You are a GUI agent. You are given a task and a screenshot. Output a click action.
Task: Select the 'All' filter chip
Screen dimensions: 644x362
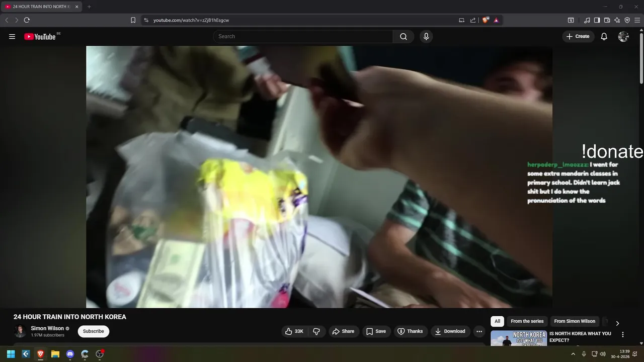(x=497, y=321)
